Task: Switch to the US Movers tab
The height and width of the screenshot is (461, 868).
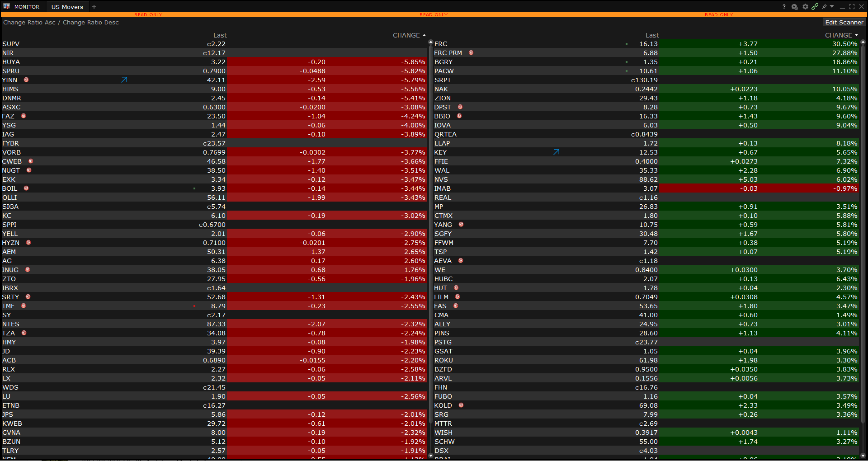Action: coord(67,7)
